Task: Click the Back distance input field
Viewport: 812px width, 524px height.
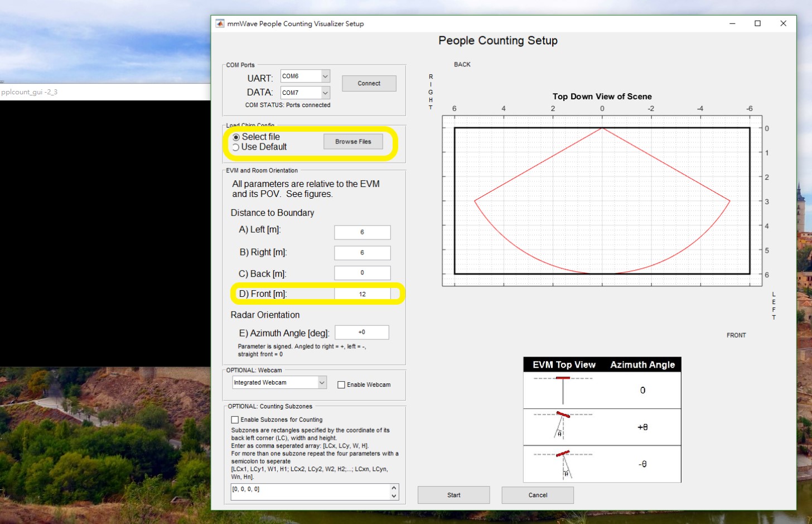Action: pyautogui.click(x=362, y=273)
